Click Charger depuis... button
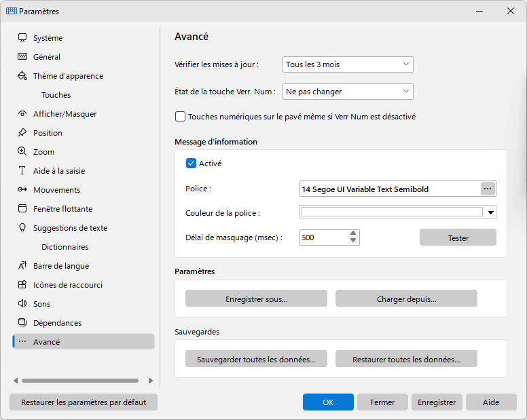The image size is (527, 420). coord(406,299)
